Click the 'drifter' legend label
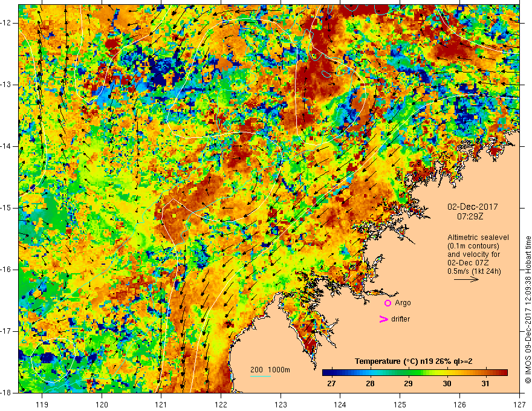 tap(400, 319)
